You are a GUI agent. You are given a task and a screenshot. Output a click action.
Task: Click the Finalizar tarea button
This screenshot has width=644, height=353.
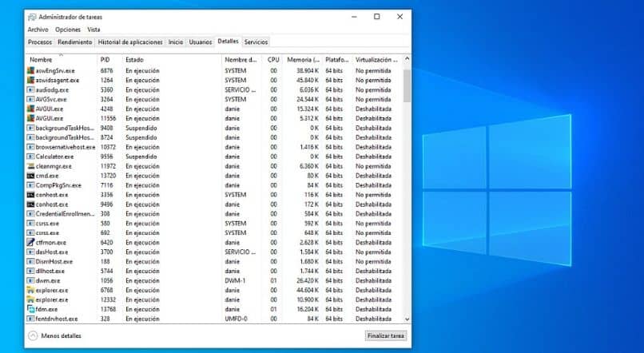386,335
